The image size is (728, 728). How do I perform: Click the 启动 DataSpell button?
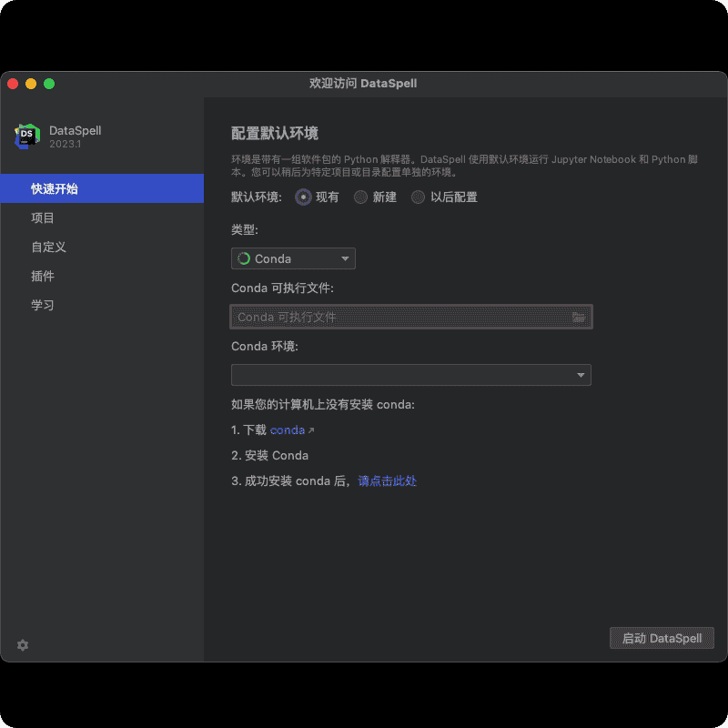point(662,639)
